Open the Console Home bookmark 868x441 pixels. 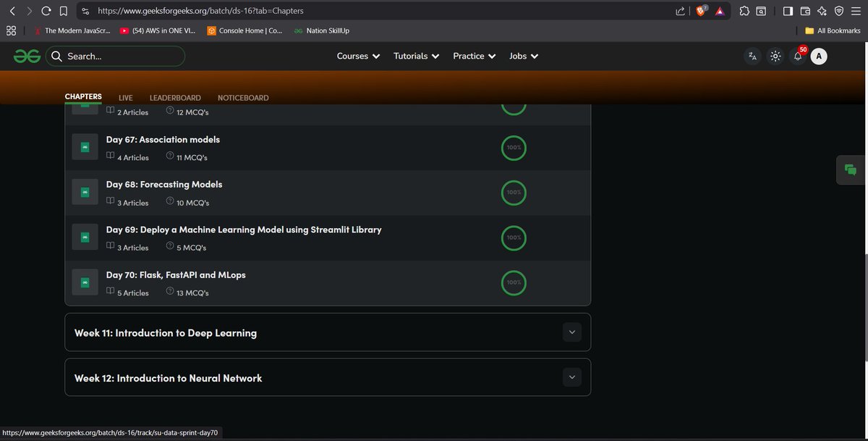pos(245,30)
